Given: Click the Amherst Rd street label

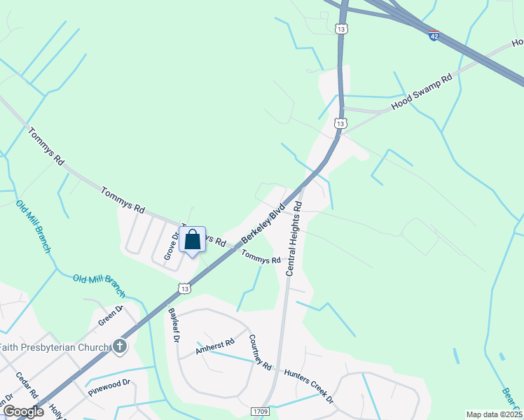Looking at the screenshot, I should (x=215, y=346).
